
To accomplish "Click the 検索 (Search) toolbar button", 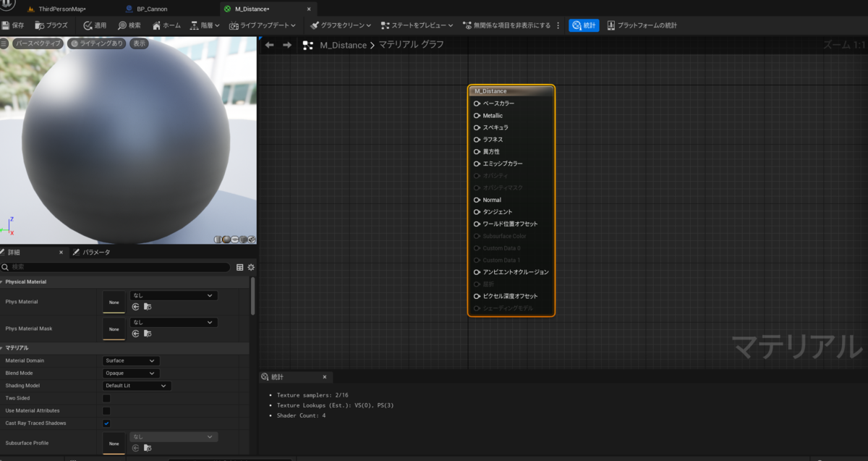I will (x=129, y=25).
